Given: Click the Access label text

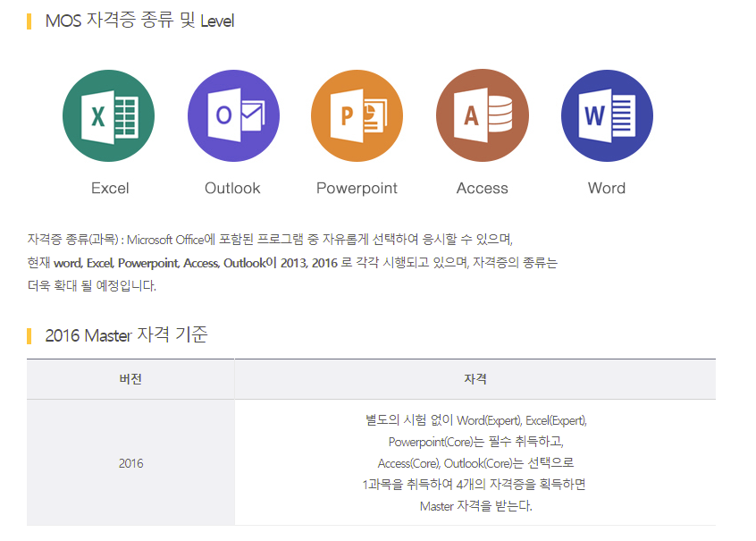Looking at the screenshot, I should pos(483,188).
